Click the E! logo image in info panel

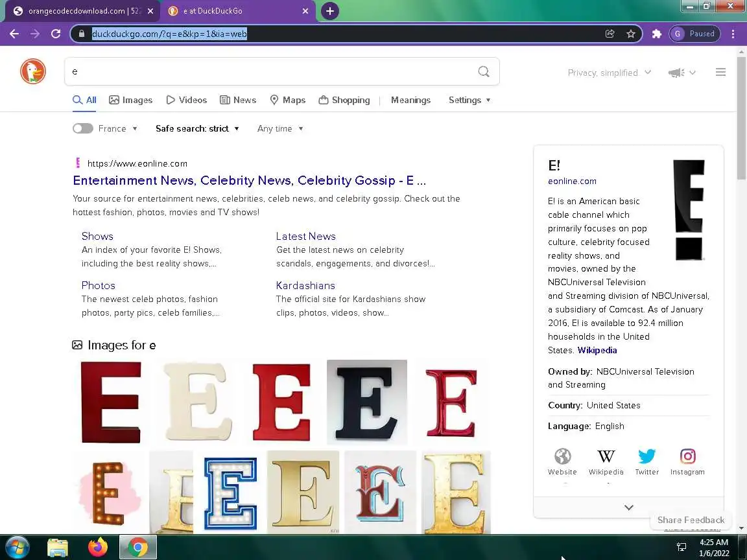pos(689,210)
